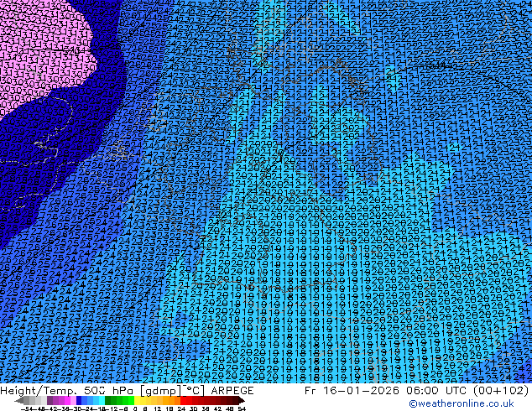Select the Height/Temp. 500 hPa title text
Screen dimensions: 532x411
(68, 391)
